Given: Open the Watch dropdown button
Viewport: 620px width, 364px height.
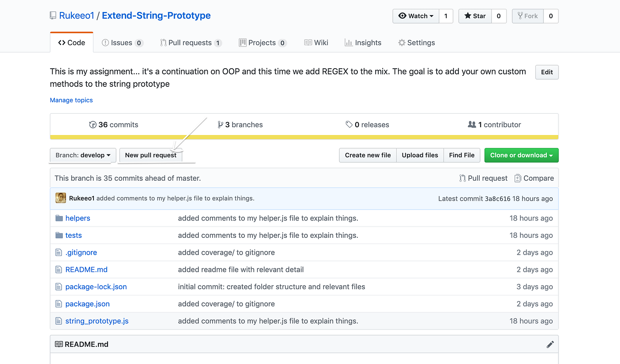Looking at the screenshot, I should [x=416, y=16].
